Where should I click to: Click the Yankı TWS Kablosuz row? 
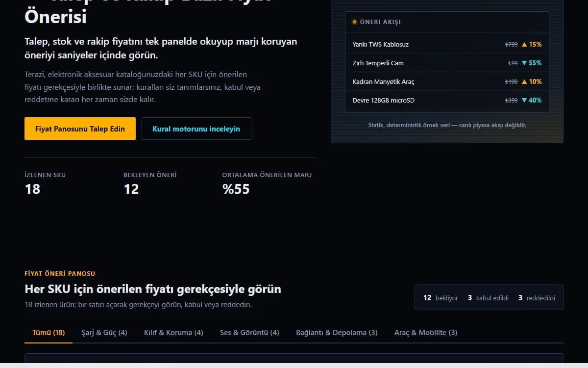pos(447,44)
